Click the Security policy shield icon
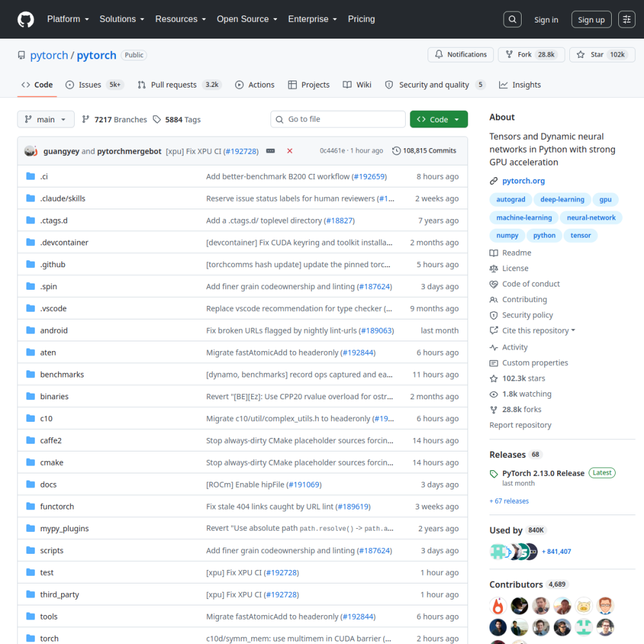The width and height of the screenshot is (644, 644). tap(493, 316)
